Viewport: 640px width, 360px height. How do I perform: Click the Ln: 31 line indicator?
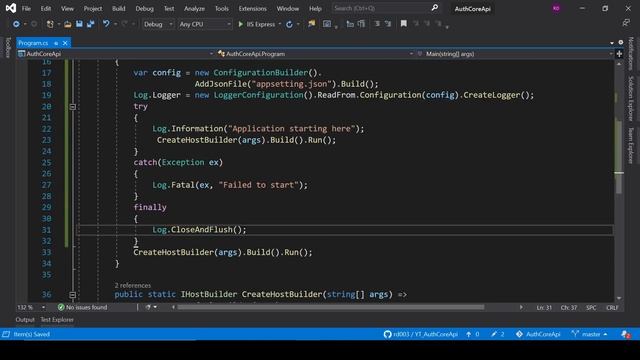tap(544, 308)
